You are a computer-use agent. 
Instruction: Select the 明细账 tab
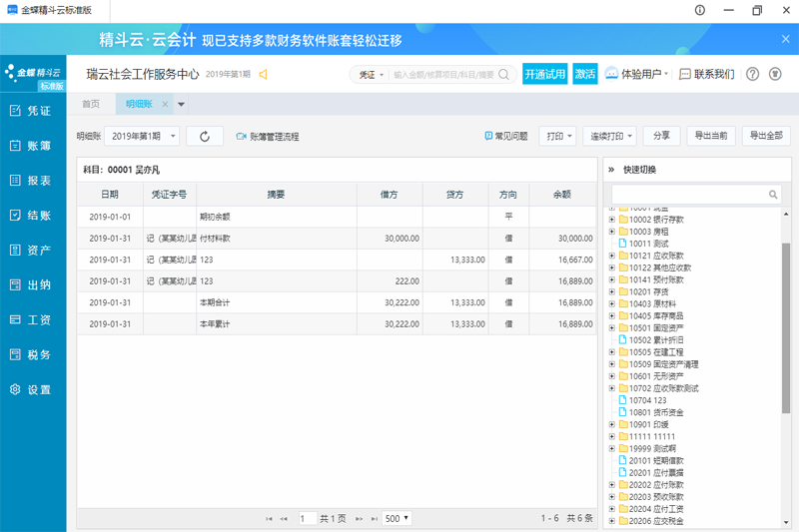point(139,104)
